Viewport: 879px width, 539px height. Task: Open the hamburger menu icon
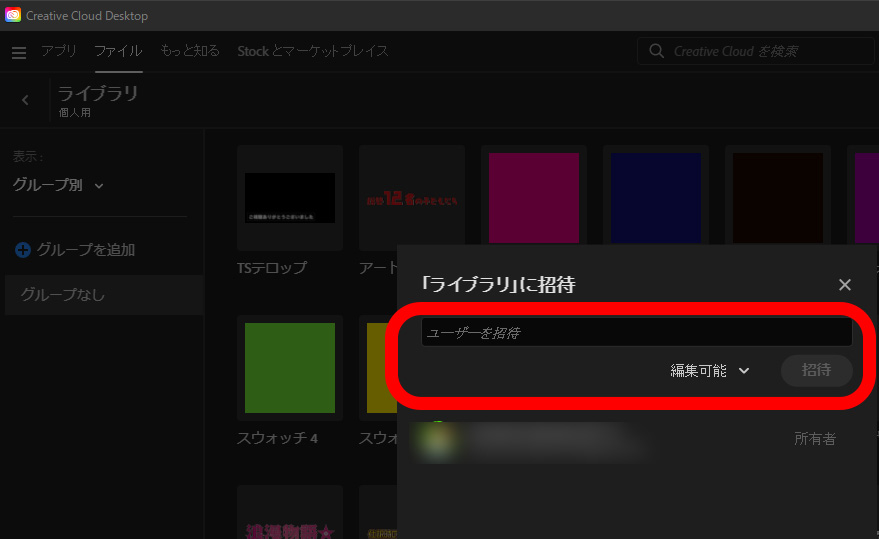point(19,53)
